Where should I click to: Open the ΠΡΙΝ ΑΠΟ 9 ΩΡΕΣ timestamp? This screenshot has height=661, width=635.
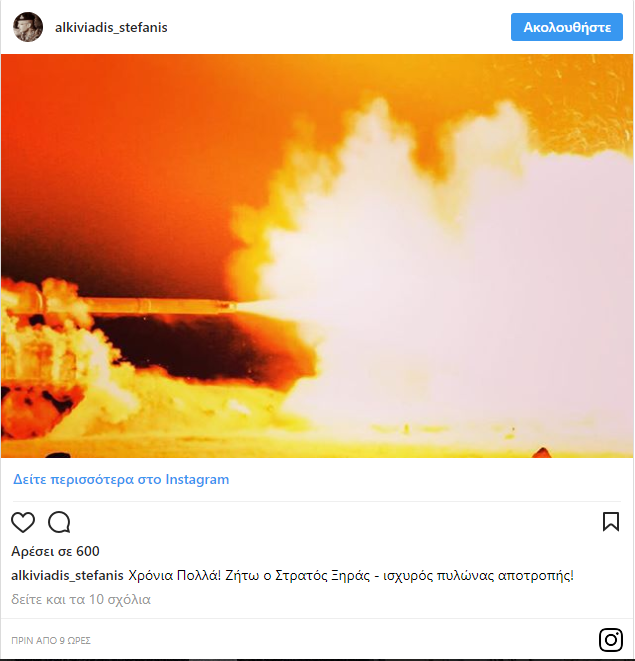[51, 640]
